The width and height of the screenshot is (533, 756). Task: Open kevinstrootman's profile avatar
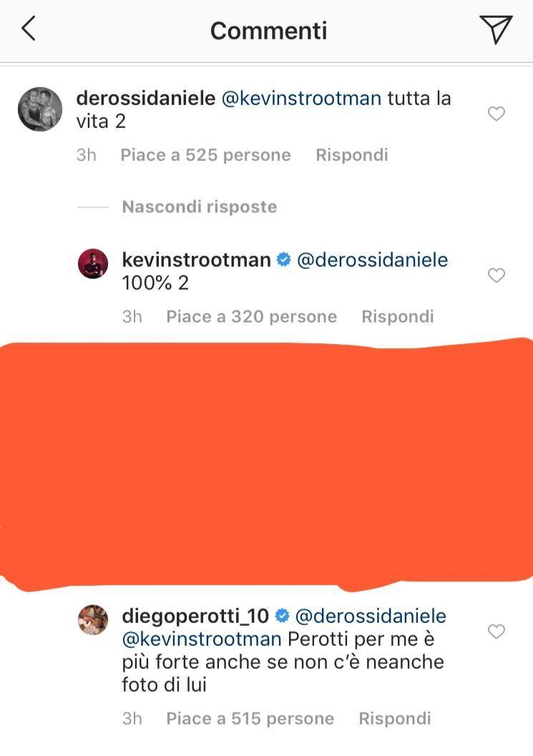[x=93, y=263]
